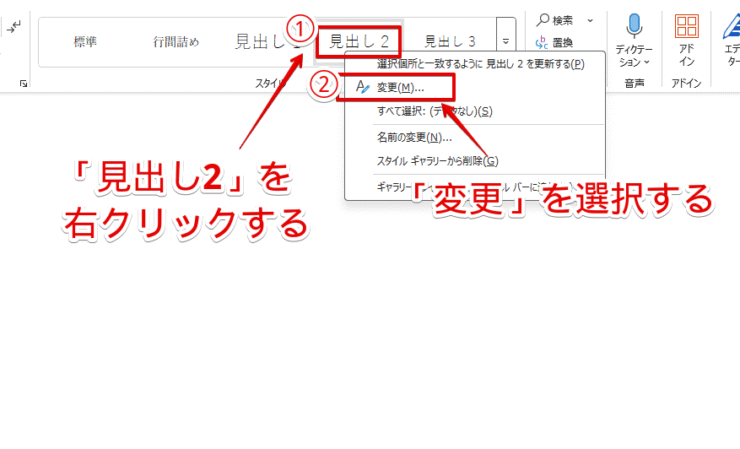Apply the 行間詰め style
This screenshot has width=740, height=449.
(x=176, y=42)
